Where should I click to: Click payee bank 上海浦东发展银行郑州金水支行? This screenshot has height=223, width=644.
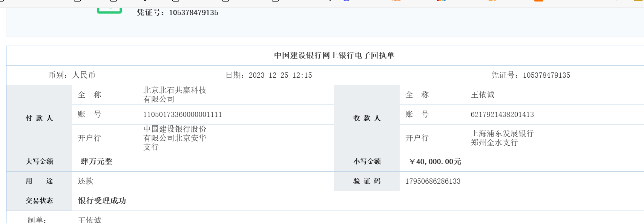pos(502,138)
